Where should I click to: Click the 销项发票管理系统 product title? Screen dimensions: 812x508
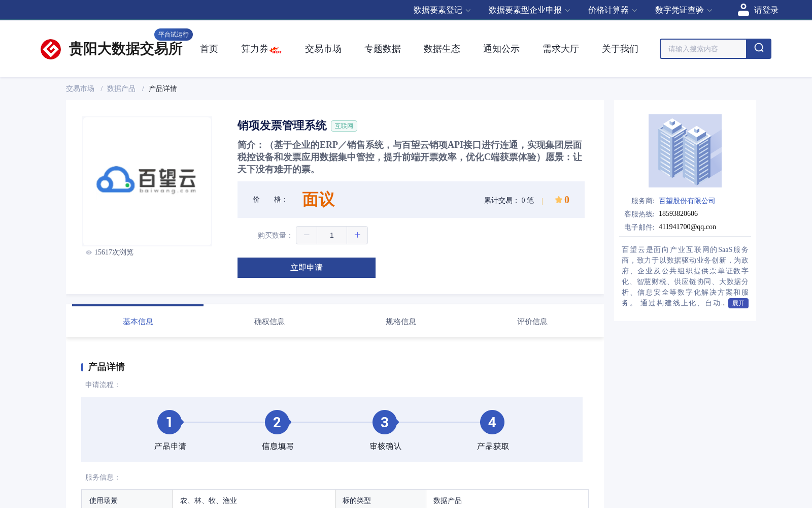click(282, 125)
